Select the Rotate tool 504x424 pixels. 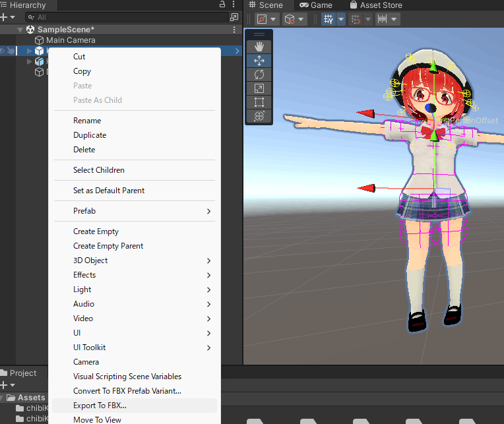[x=259, y=75]
